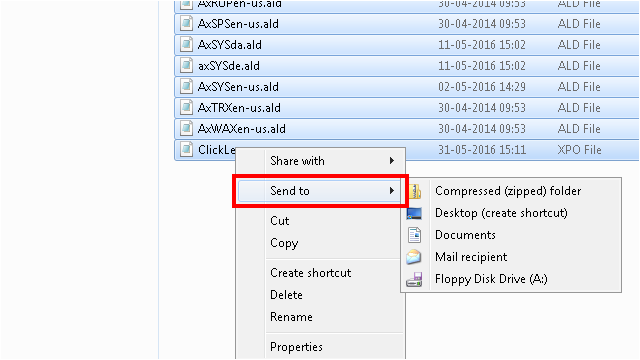Click ALD File type of AxWAXen-us.ald
The image size is (640, 360).
coord(579,129)
